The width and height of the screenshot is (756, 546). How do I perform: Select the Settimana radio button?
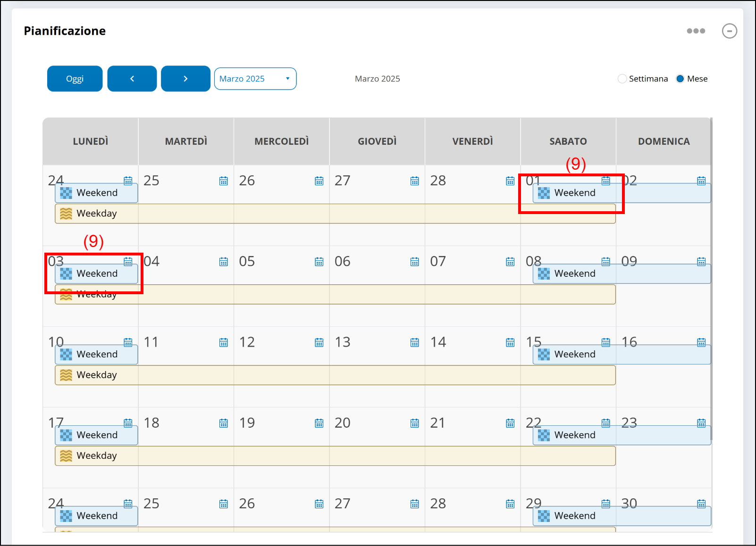click(x=622, y=79)
